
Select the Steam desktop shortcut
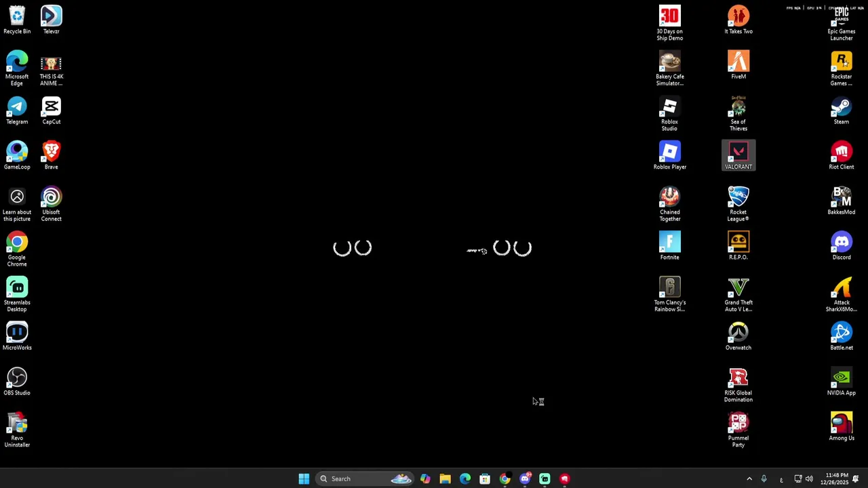[842, 110]
